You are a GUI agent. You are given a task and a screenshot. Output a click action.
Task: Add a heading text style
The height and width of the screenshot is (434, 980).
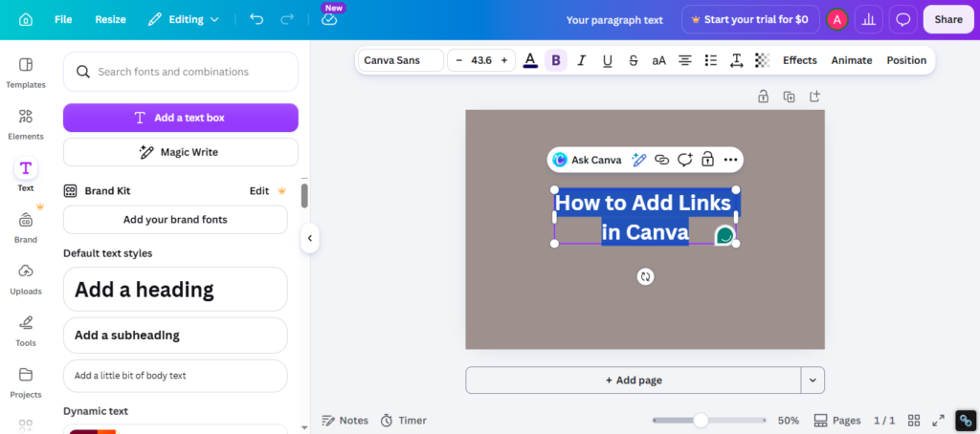[x=175, y=289]
